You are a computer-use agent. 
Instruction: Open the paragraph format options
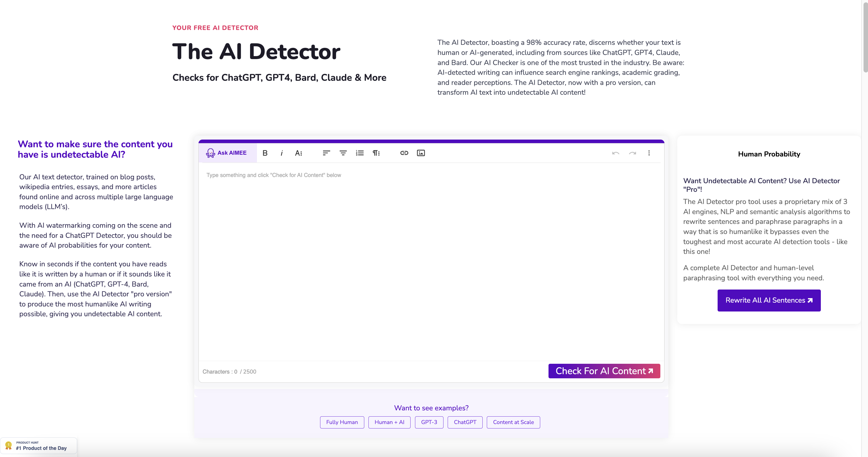pyautogui.click(x=376, y=153)
